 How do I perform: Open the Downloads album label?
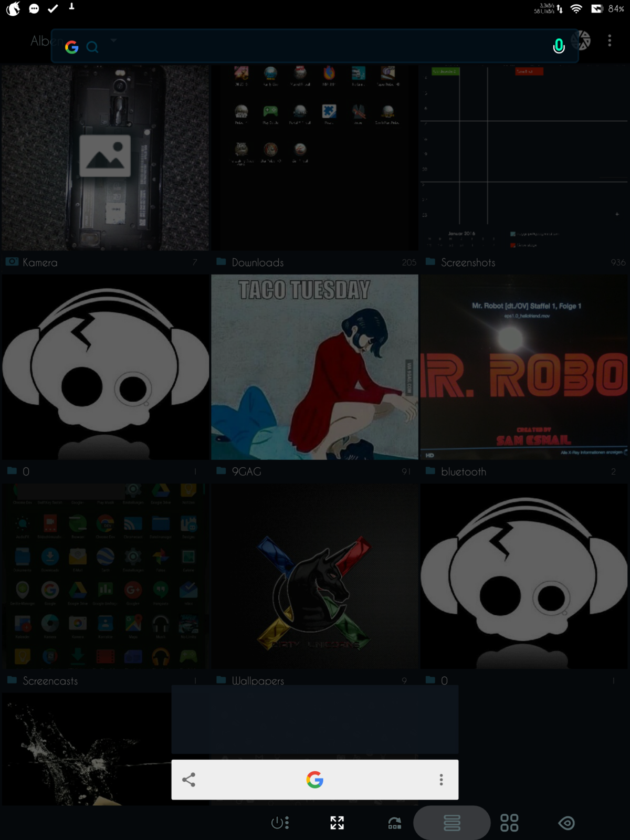(x=258, y=262)
